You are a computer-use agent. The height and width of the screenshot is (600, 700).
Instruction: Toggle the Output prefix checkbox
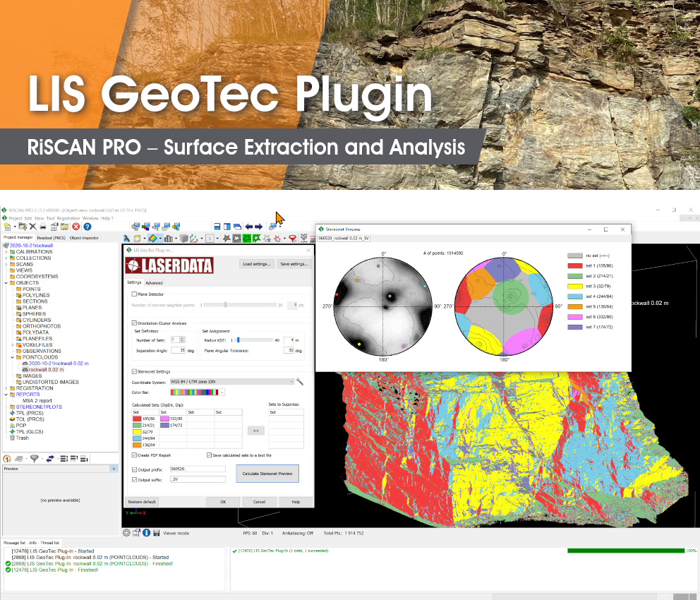(134, 469)
